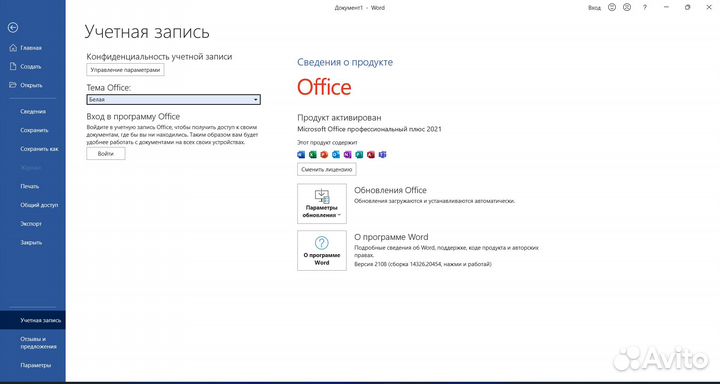
Task: Open the Сведения menu item
Action: pyautogui.click(x=33, y=112)
